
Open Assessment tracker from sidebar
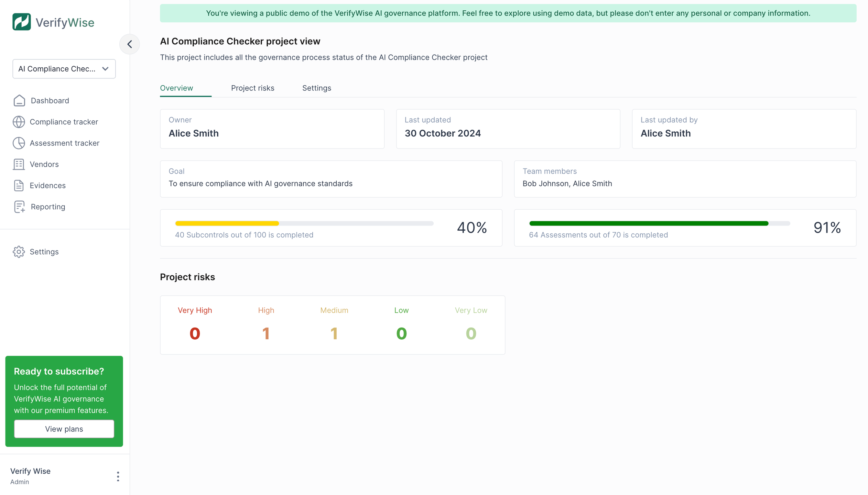pos(64,143)
